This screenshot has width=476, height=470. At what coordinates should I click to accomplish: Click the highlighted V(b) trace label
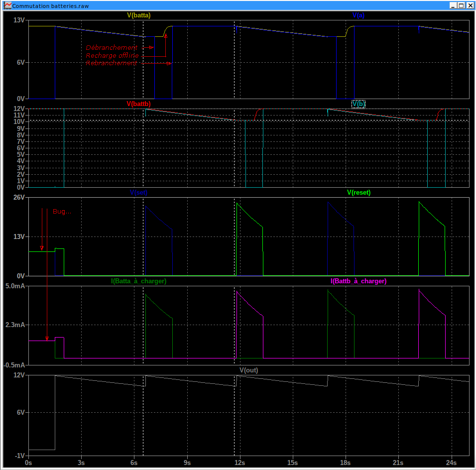tap(358, 104)
